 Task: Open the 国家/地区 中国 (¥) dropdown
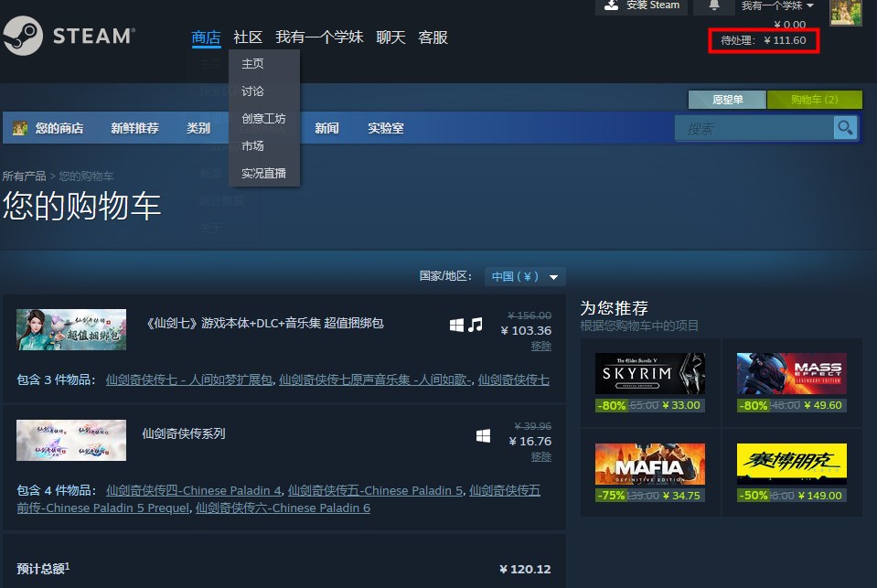[525, 276]
